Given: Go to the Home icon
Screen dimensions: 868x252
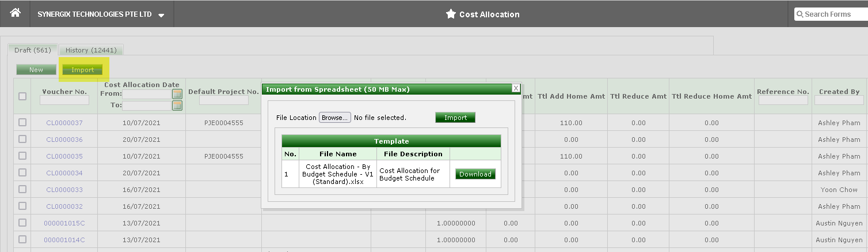Looking at the screenshot, I should [16, 13].
